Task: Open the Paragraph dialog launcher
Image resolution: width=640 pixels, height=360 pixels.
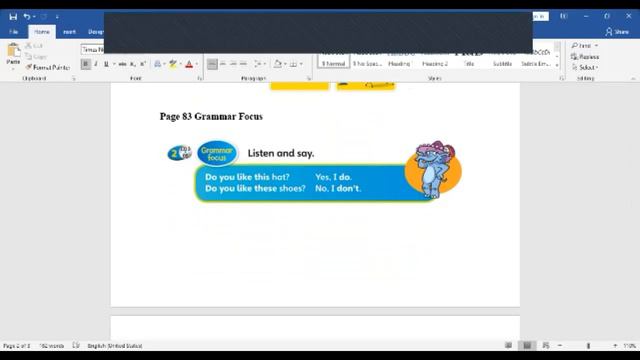Action: [309, 78]
